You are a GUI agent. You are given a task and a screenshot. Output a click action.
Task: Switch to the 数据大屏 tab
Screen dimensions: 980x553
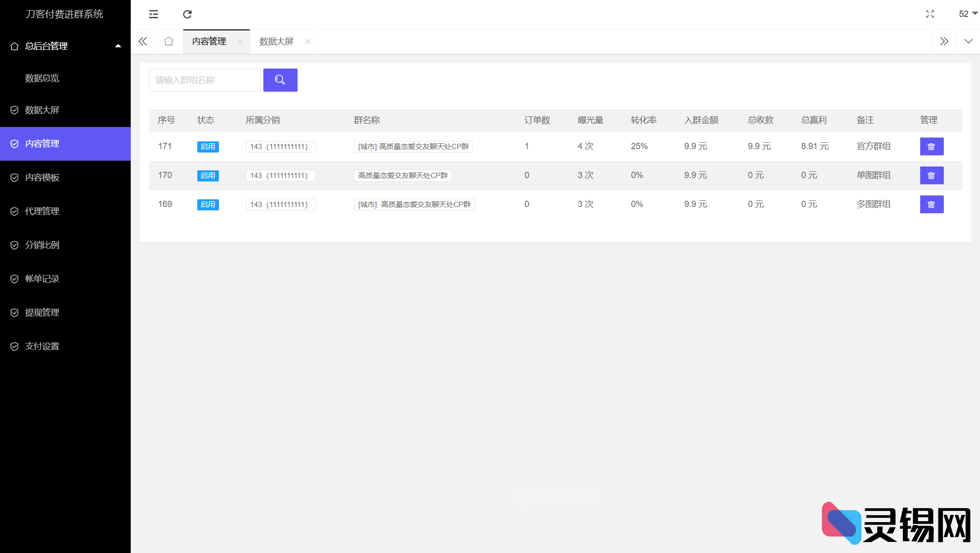click(276, 41)
